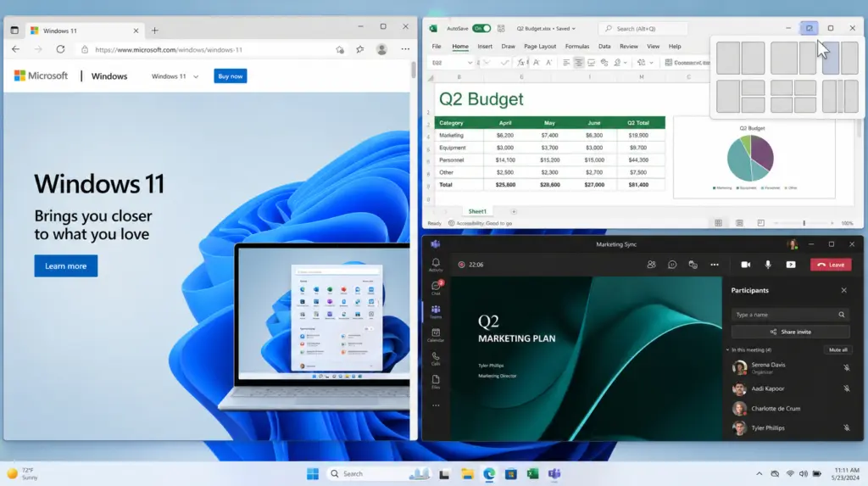Screen dimensions: 868x486
Task: Open Activity in the Teams sidebar
Action: 436,265
